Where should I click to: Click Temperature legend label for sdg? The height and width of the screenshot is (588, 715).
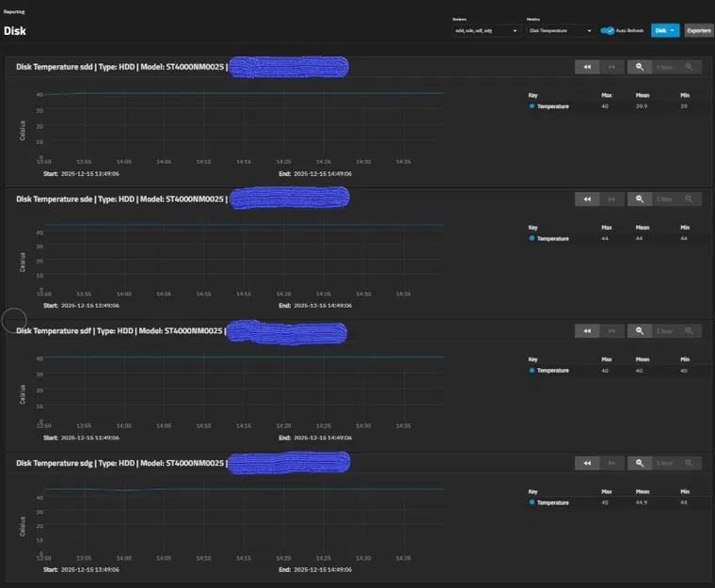tap(552, 502)
